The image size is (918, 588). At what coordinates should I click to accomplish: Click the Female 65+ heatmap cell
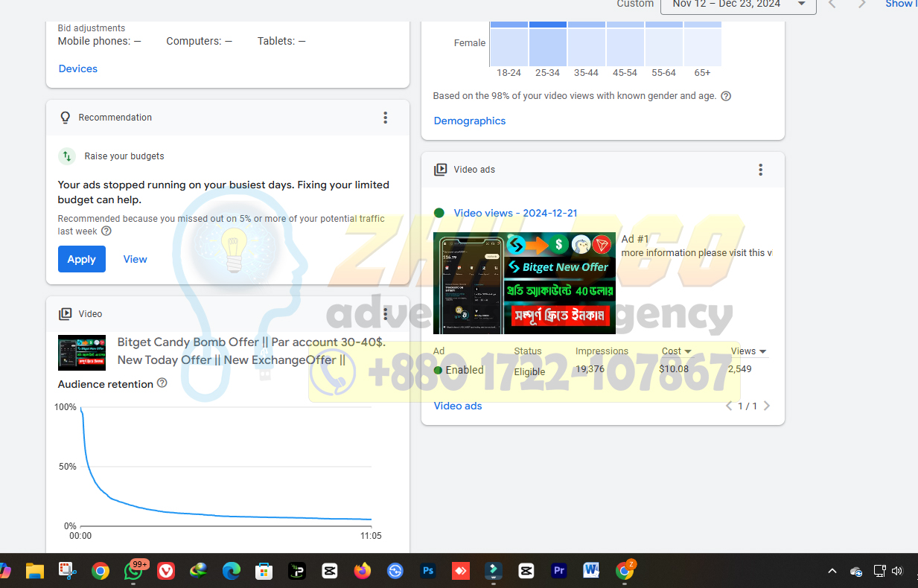point(703,47)
